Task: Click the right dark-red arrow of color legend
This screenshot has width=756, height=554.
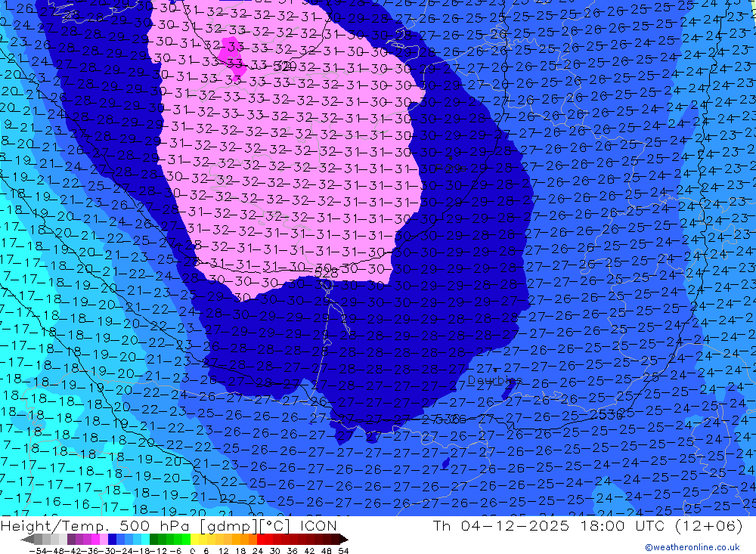Action: coord(343,539)
